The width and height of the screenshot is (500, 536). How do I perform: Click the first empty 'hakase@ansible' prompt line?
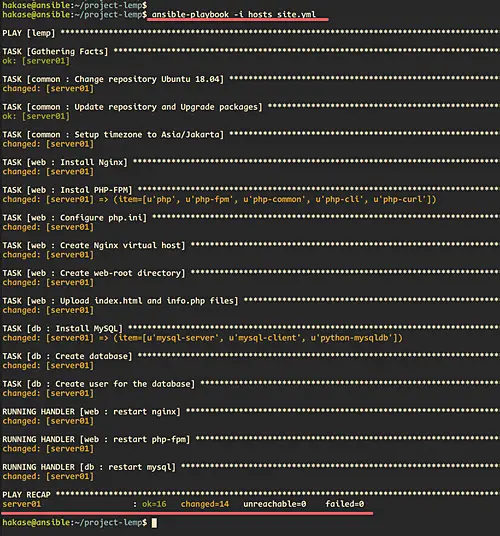coord(75,5)
